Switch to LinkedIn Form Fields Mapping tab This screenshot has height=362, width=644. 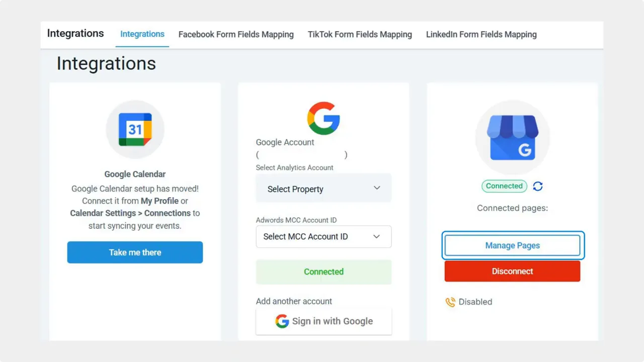[x=481, y=34]
